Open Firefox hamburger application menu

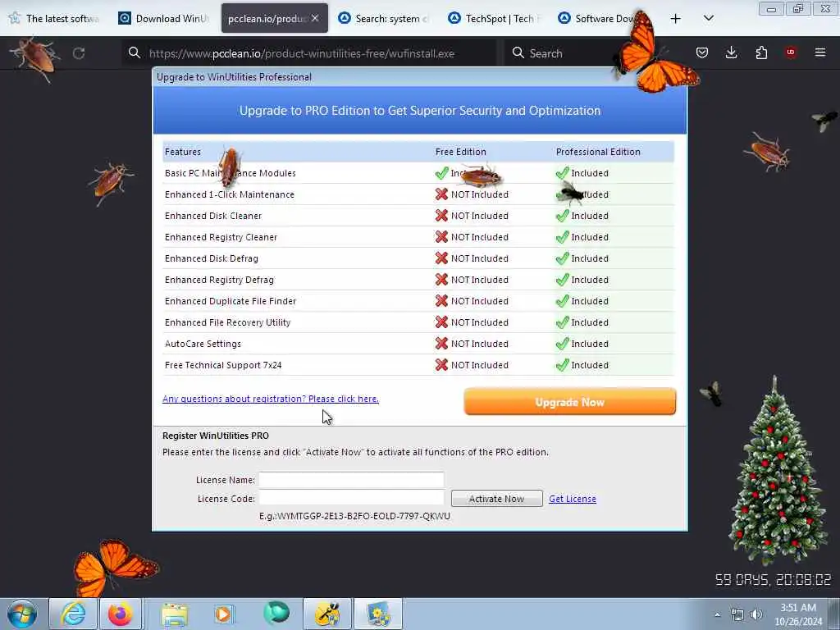pos(820,52)
